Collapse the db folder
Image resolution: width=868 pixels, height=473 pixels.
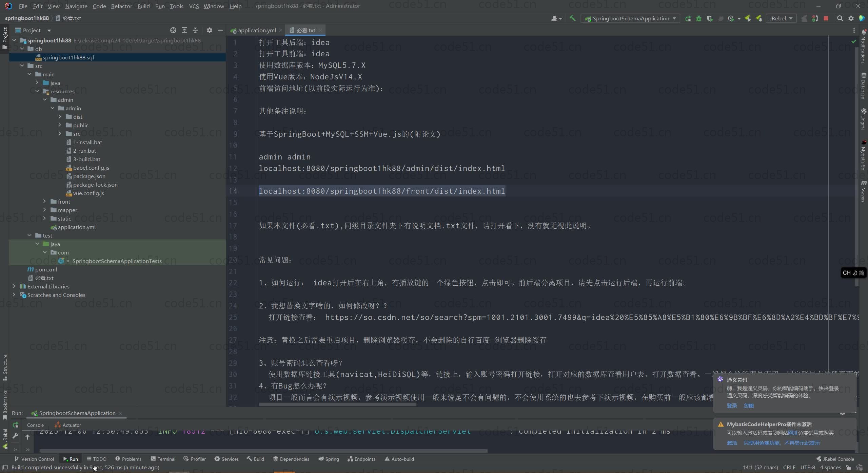(22, 49)
